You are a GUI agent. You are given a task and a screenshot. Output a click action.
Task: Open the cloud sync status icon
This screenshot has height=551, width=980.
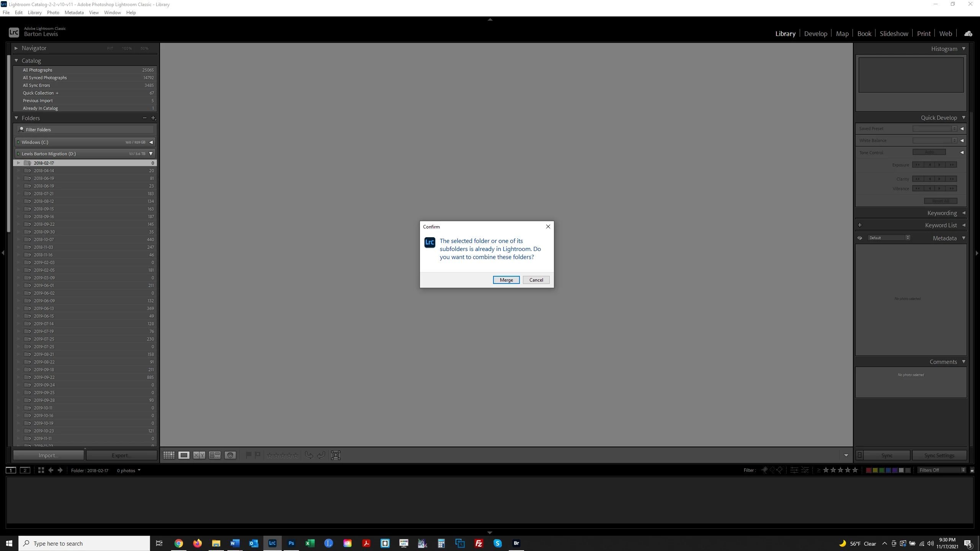point(968,34)
